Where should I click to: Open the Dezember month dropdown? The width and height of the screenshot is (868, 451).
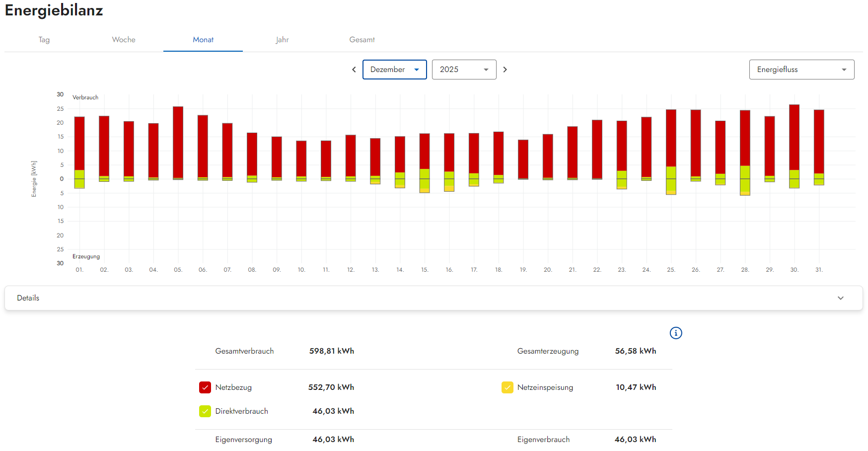point(394,70)
